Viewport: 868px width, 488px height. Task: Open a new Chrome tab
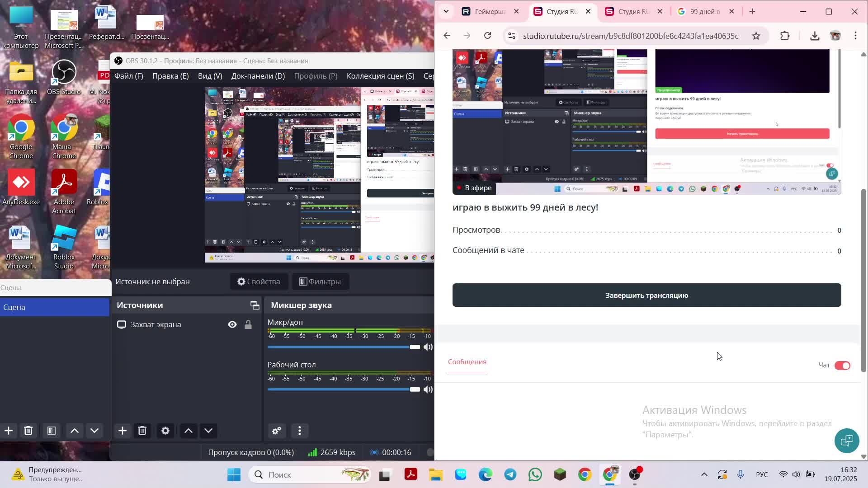click(x=752, y=12)
